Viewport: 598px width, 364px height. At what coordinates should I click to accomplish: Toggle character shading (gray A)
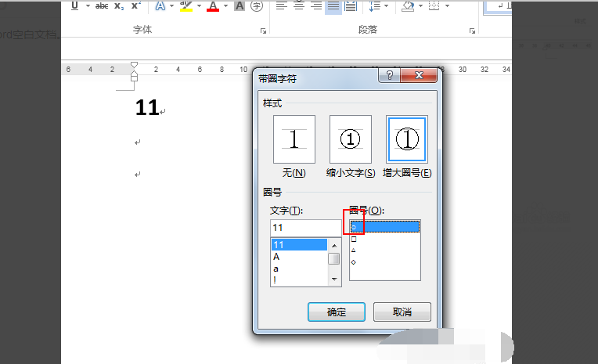240,5
